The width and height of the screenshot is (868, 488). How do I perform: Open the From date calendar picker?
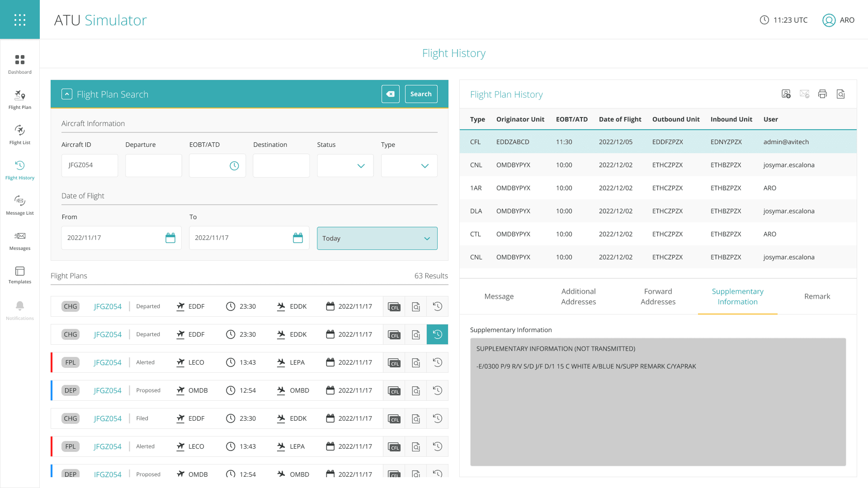coord(170,238)
